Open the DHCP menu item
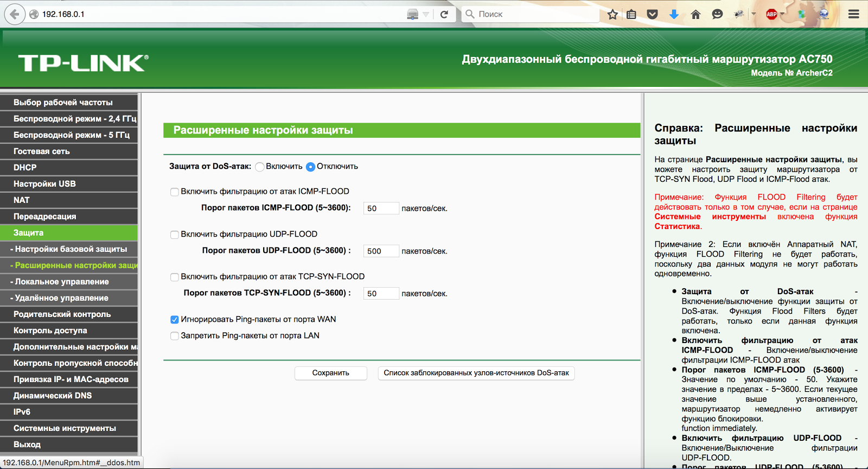 69,167
